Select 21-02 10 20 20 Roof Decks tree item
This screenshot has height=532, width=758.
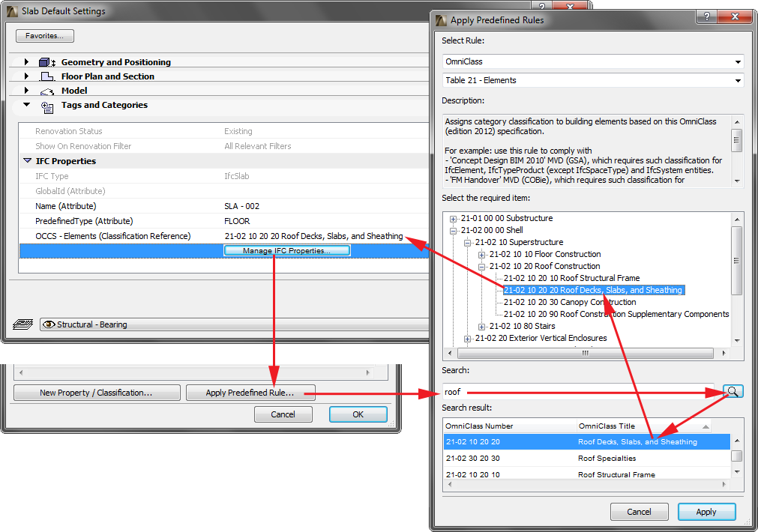(x=593, y=290)
